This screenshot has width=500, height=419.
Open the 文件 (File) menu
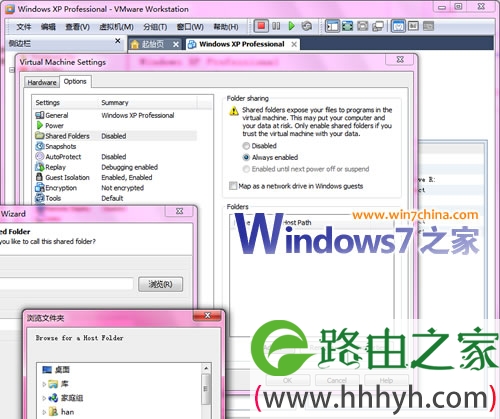point(24,27)
